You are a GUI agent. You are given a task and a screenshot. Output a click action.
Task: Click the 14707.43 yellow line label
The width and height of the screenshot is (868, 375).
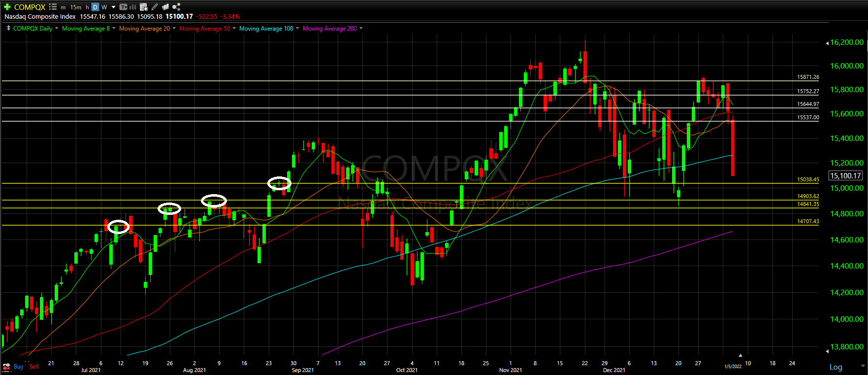click(808, 221)
